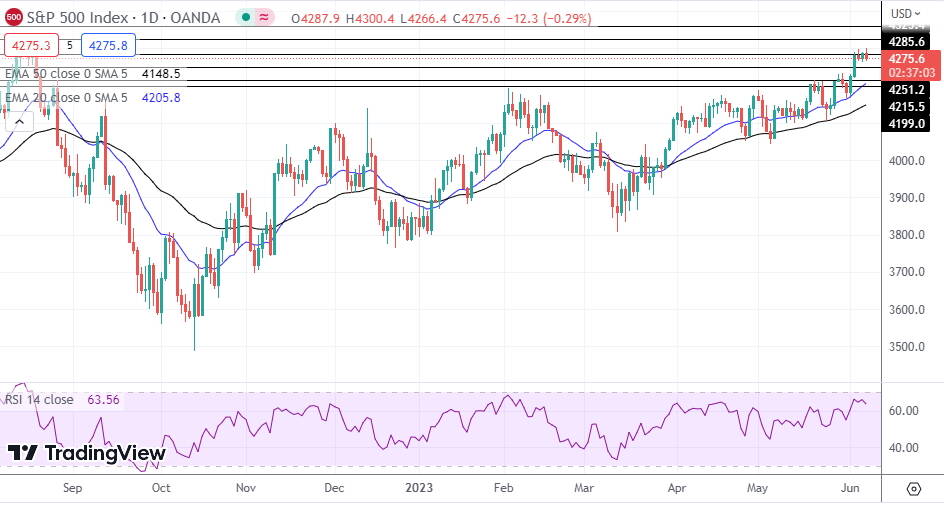Click the current price 4275.6 label
The image size is (944, 506).
906,58
